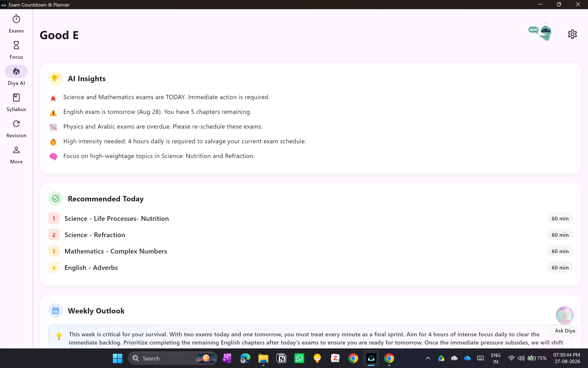
Task: Click the Weekly Outlook summary paragraph
Action: pos(316,338)
